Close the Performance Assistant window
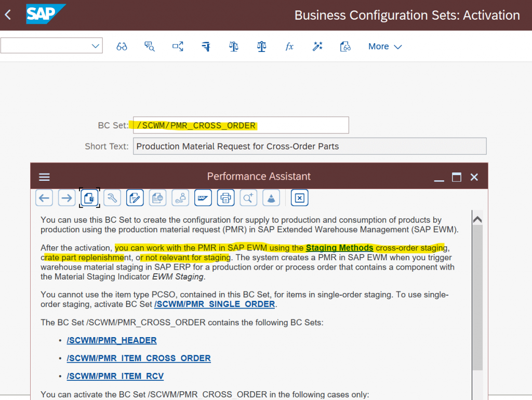532x400 pixels. click(474, 177)
